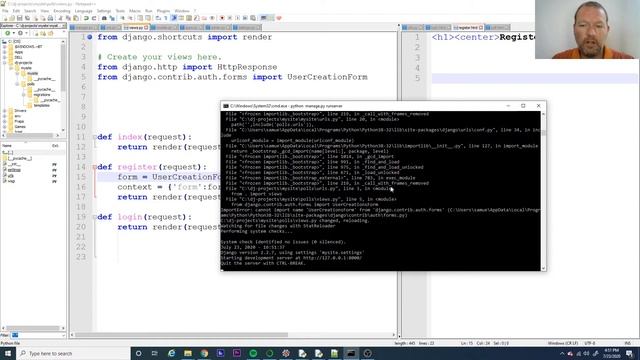
Task: Click the Play macro toolbar icon
Action: (x=237, y=18)
